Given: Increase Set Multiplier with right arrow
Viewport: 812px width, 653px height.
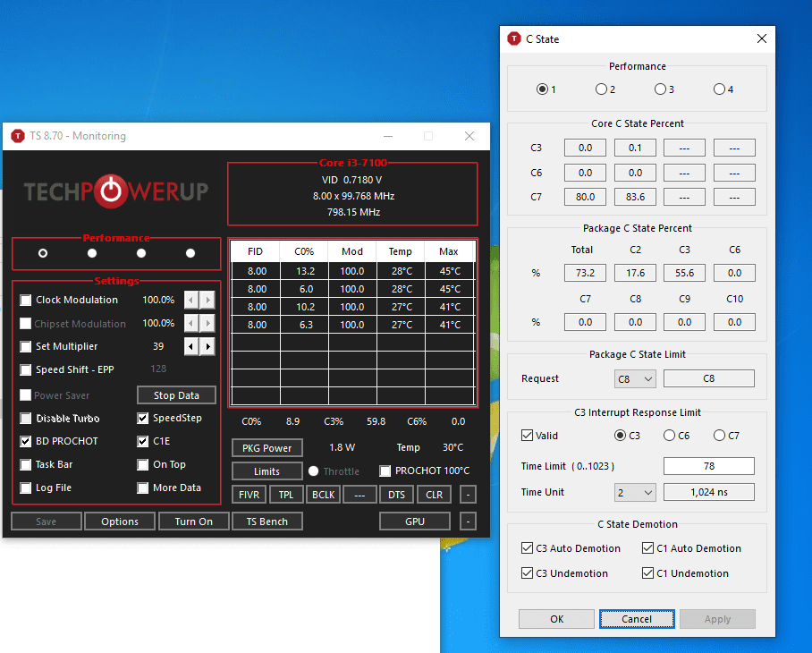Looking at the screenshot, I should [x=207, y=346].
